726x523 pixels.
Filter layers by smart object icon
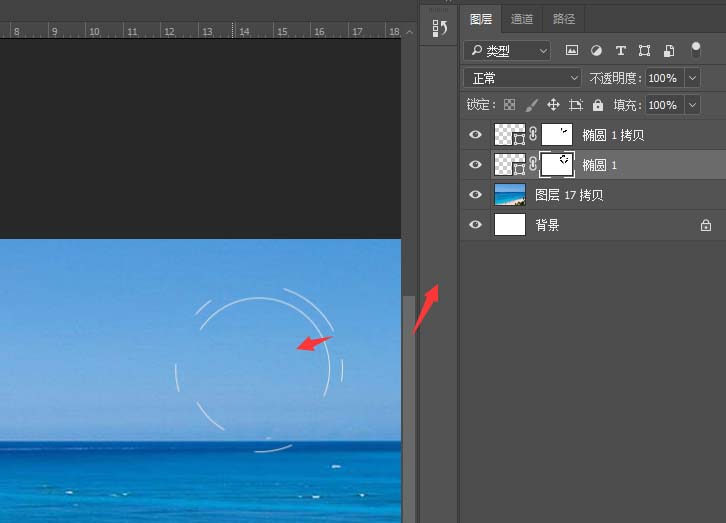point(669,50)
